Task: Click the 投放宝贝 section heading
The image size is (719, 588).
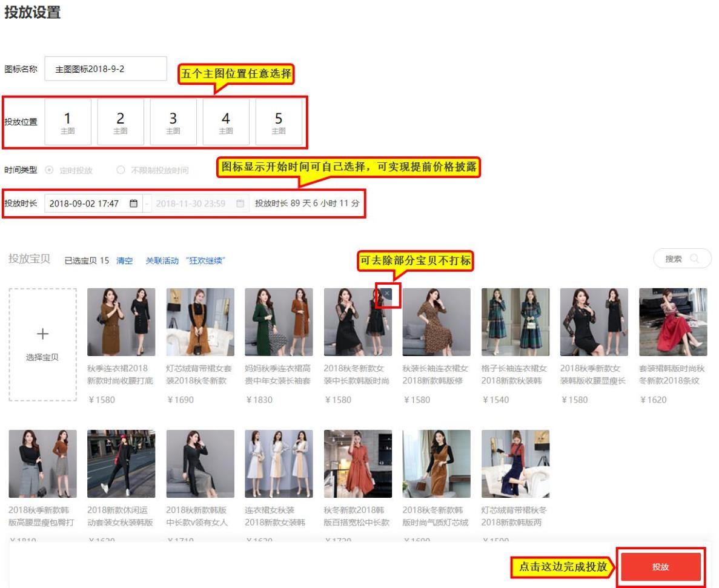Action: pyautogui.click(x=29, y=259)
